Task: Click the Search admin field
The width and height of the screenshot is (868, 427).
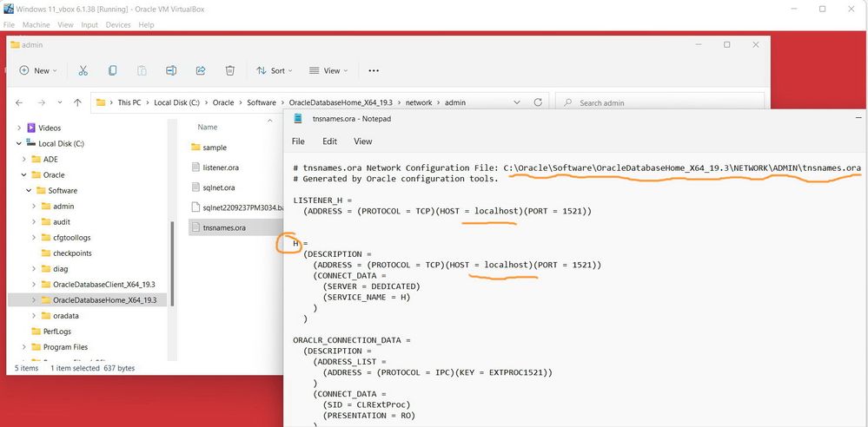Action: coord(659,103)
